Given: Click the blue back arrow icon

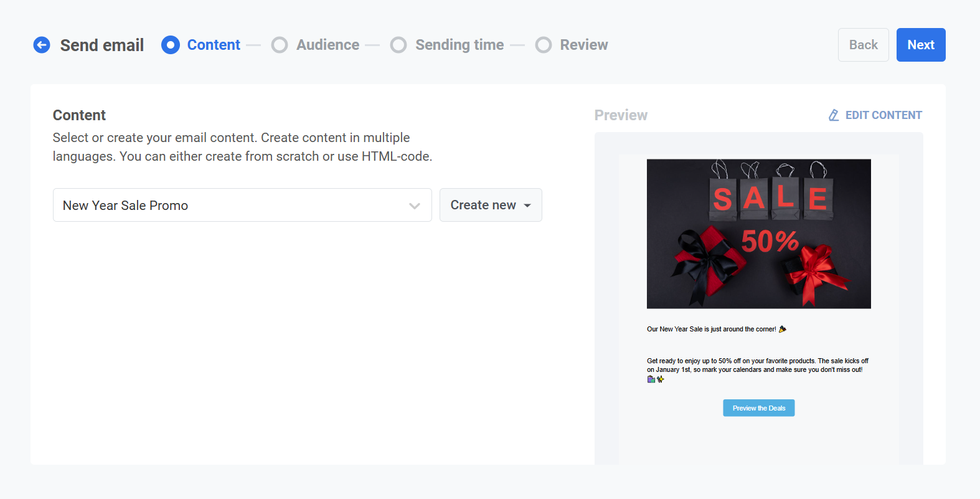Looking at the screenshot, I should tap(42, 45).
